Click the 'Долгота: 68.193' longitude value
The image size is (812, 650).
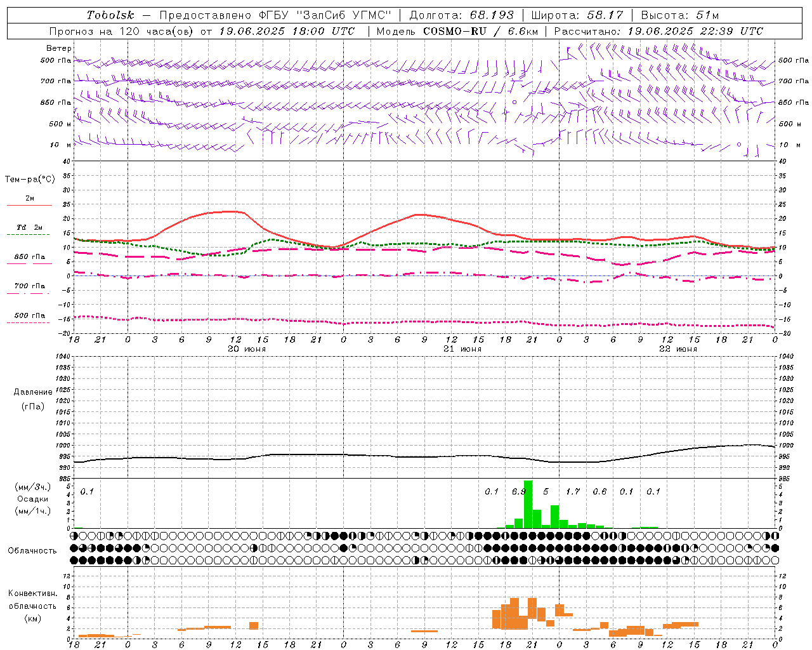tap(461, 15)
